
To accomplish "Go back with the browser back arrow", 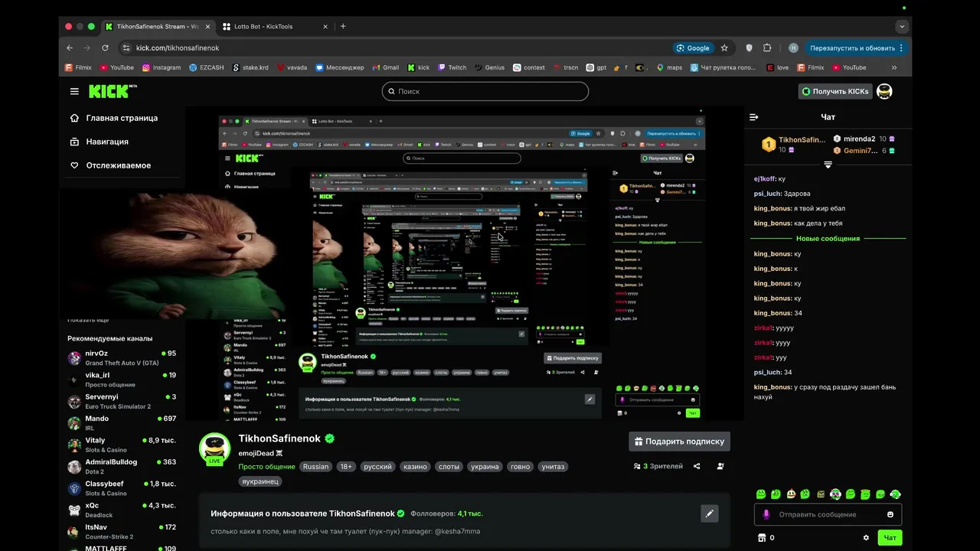I will pos(70,47).
